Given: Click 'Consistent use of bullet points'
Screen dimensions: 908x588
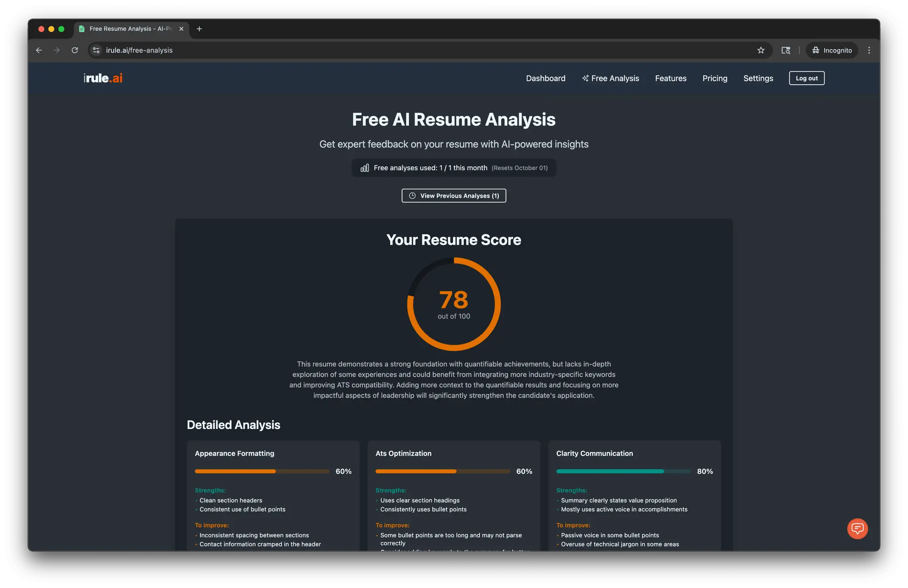Looking at the screenshot, I should (x=243, y=509).
